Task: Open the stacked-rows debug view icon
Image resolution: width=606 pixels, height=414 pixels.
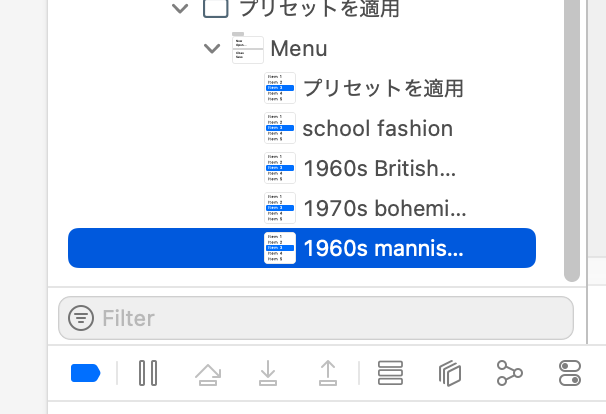Action: click(390, 374)
